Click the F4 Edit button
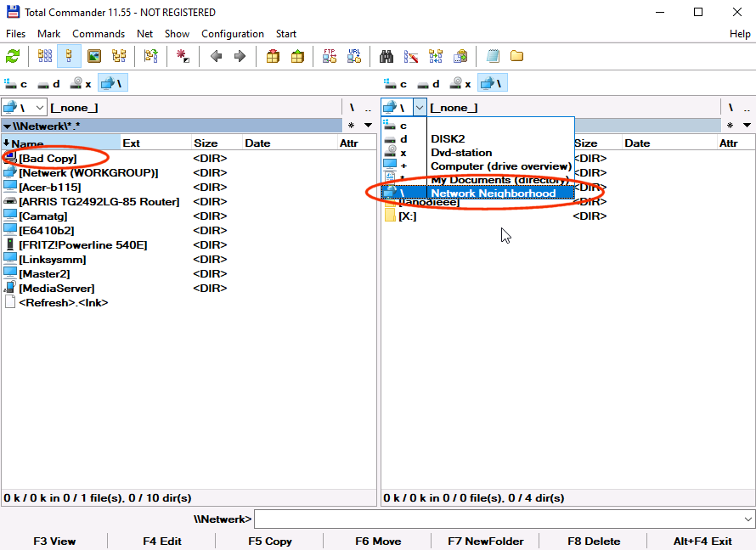 [x=161, y=541]
